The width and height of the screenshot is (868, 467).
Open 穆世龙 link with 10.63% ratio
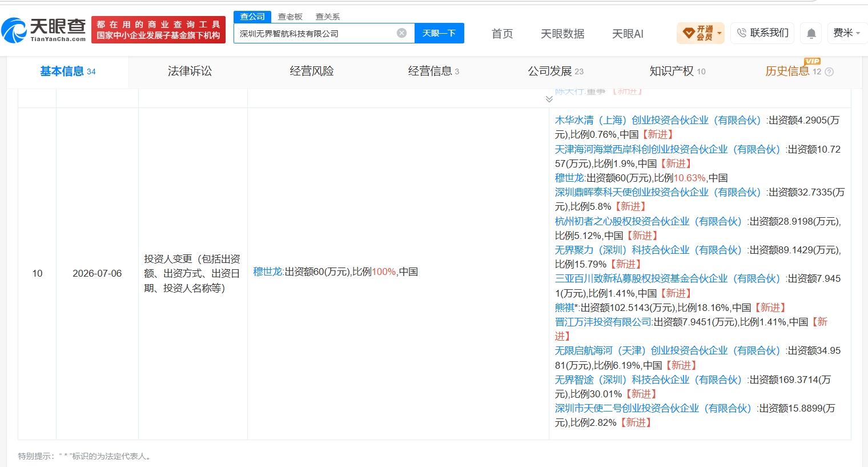pyautogui.click(x=569, y=178)
